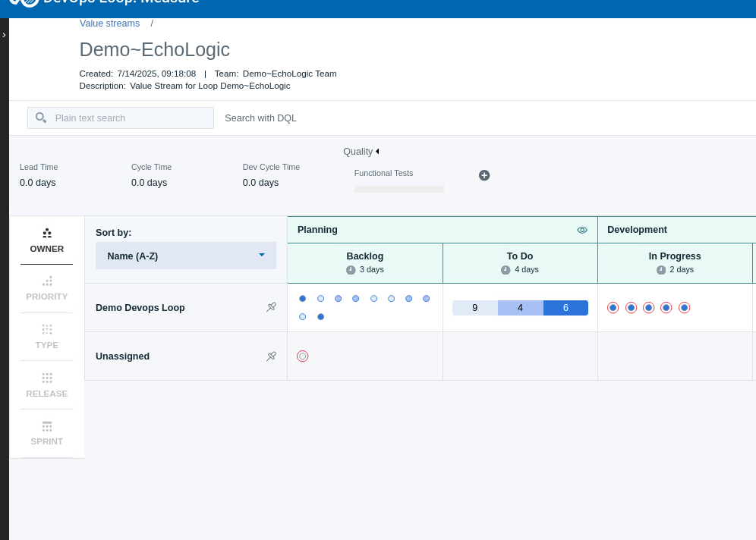Click the Backlog stage title
This screenshot has width=756, height=540.
pos(365,256)
